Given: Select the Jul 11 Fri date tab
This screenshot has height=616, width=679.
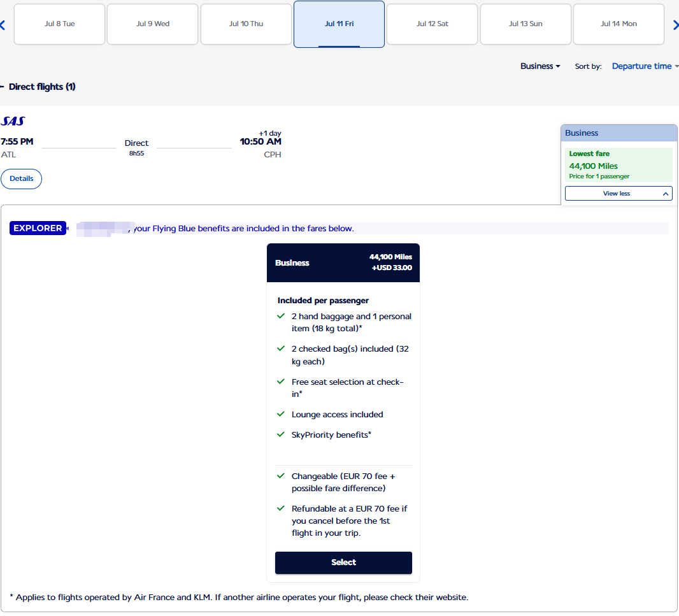Looking at the screenshot, I should tap(339, 24).
